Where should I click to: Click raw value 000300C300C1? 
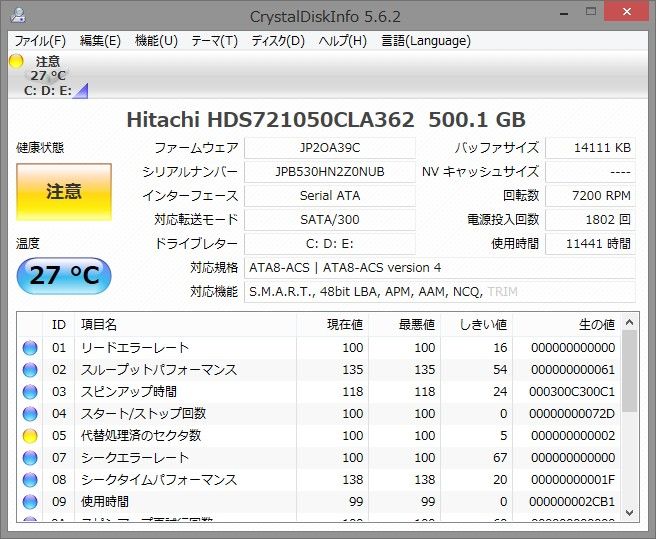coord(572,392)
